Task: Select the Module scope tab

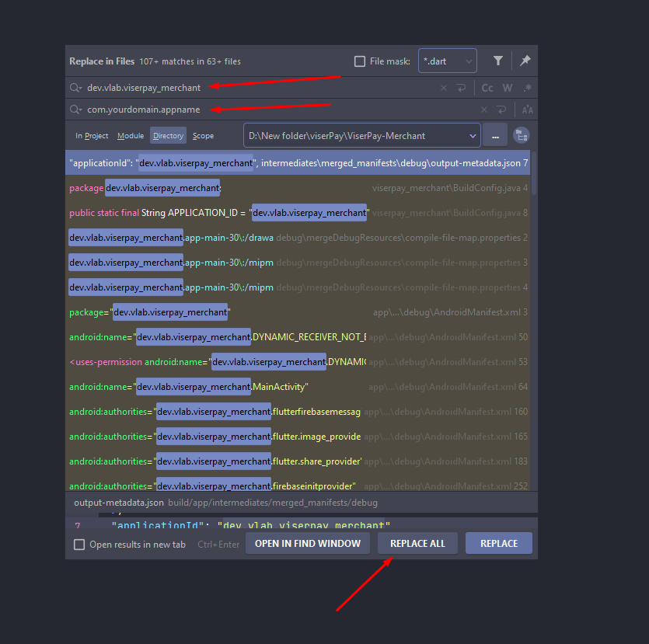Action: click(x=131, y=136)
